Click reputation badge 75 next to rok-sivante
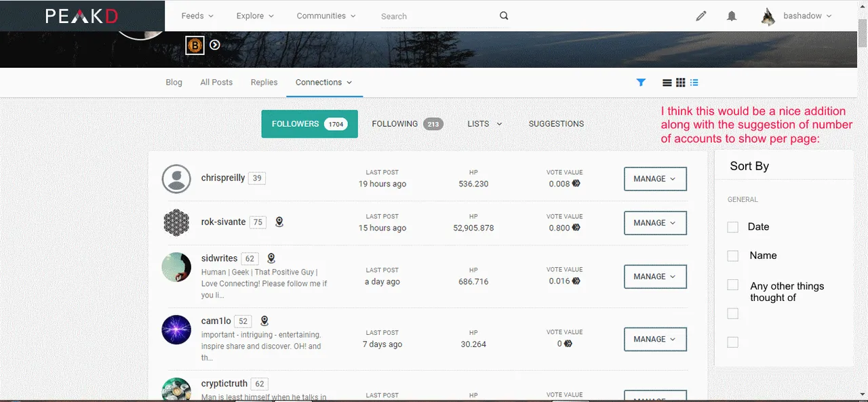 click(x=258, y=222)
